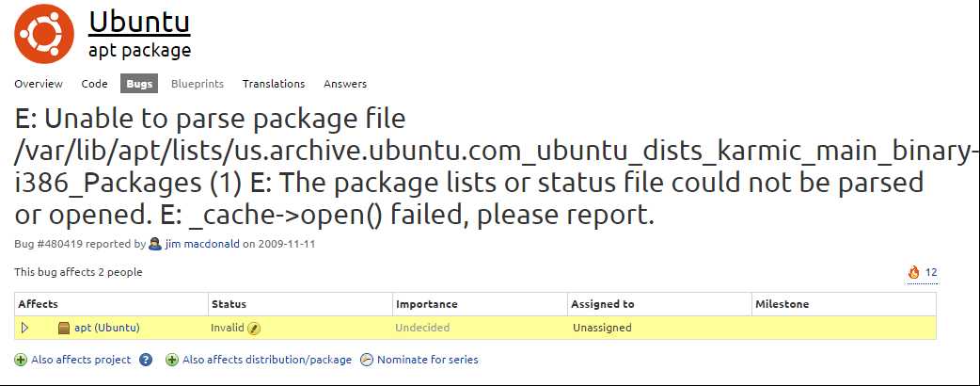Viewport: 980px width, 386px height.
Task: Open jim macdonald's profile link
Action: pyautogui.click(x=202, y=244)
